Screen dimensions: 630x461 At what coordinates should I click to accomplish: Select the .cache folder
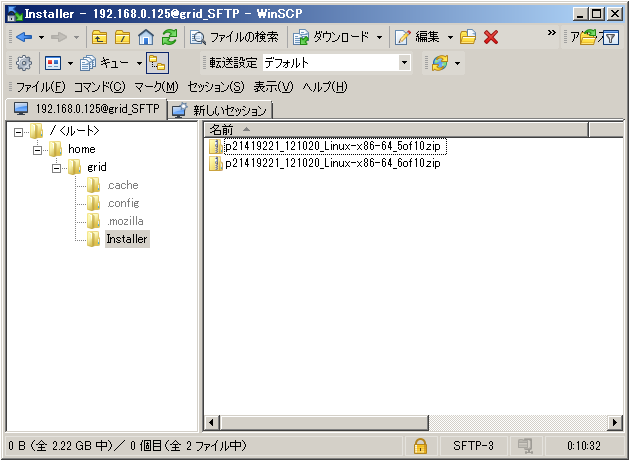(x=123, y=185)
